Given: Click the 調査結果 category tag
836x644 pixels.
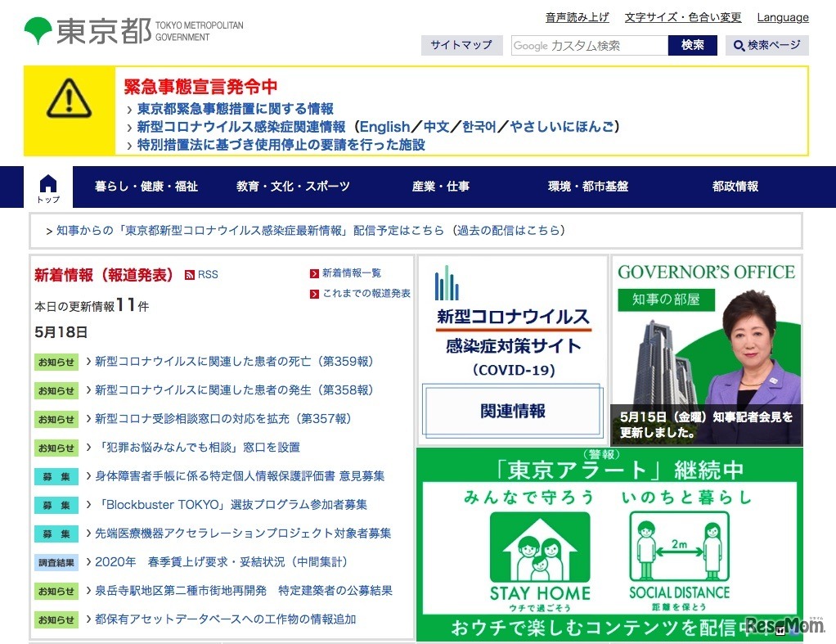Looking at the screenshot, I should click(56, 562).
